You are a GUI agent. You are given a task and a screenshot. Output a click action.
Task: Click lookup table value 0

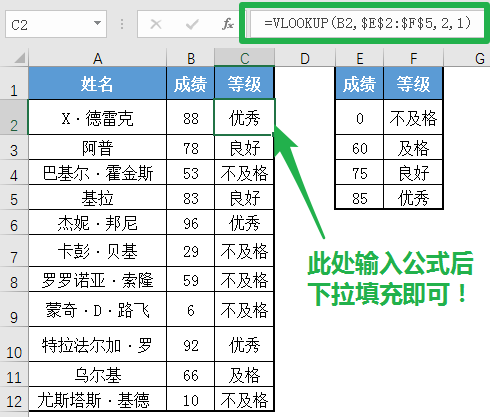pyautogui.click(x=359, y=117)
